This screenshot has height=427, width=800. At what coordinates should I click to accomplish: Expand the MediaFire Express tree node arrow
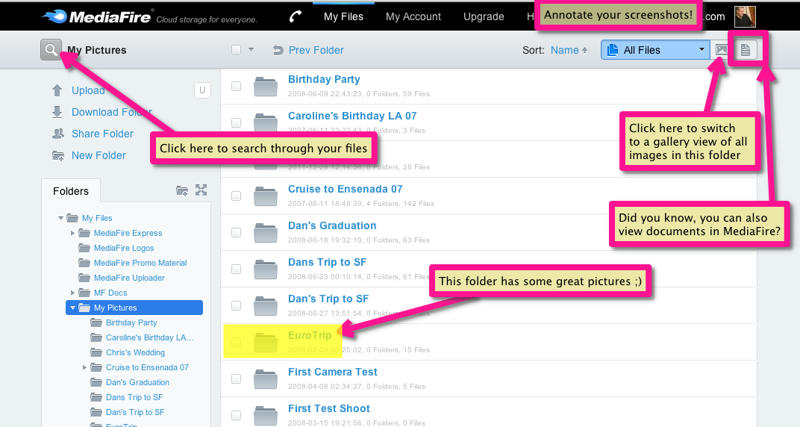coord(72,233)
